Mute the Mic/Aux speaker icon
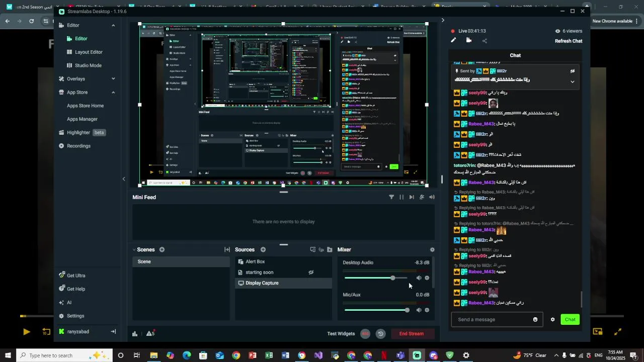 [x=419, y=310]
